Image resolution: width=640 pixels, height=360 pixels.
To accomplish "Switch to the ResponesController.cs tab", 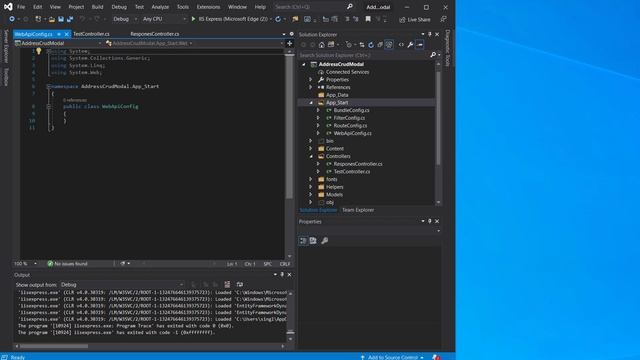I will tap(155, 34).
